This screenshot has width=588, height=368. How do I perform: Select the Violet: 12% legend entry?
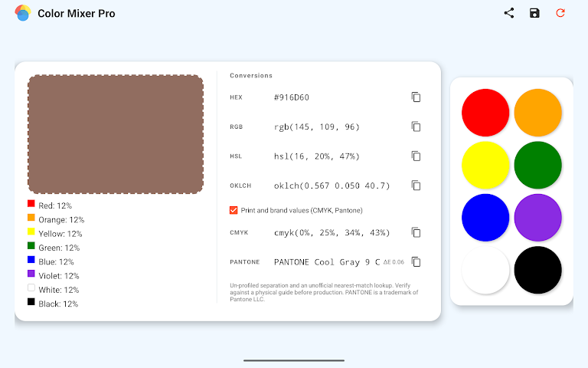[x=54, y=275]
